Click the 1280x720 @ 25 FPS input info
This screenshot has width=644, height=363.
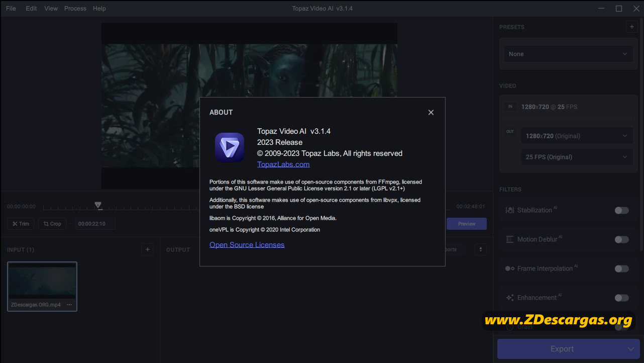(549, 107)
